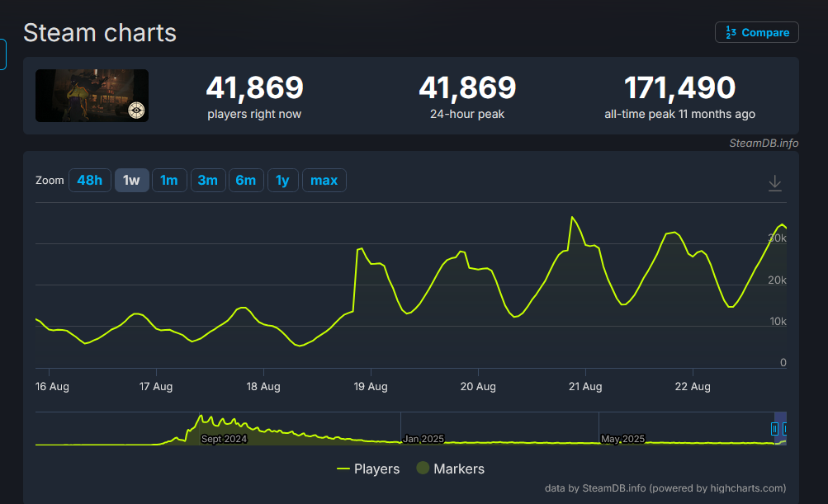Image resolution: width=828 pixels, height=504 pixels.
Task: Click the 22 Aug axis label
Action: coord(693,386)
